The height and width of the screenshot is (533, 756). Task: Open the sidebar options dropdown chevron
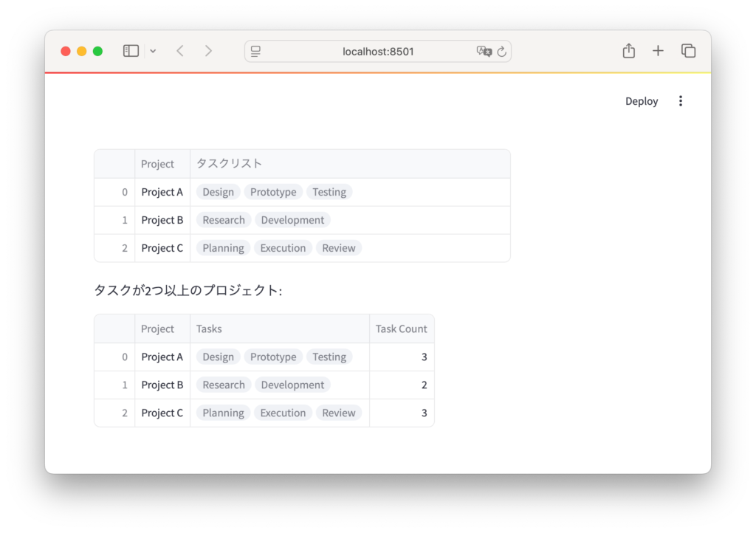click(153, 51)
